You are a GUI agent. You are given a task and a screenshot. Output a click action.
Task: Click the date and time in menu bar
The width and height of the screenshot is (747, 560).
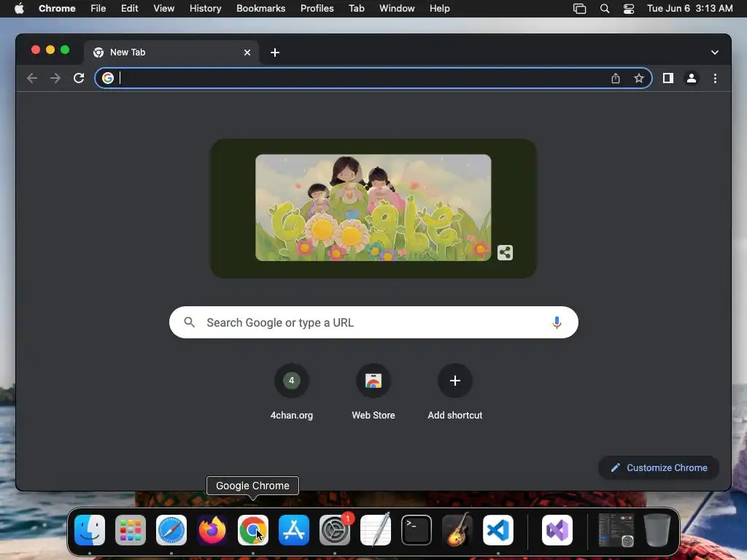[690, 9]
